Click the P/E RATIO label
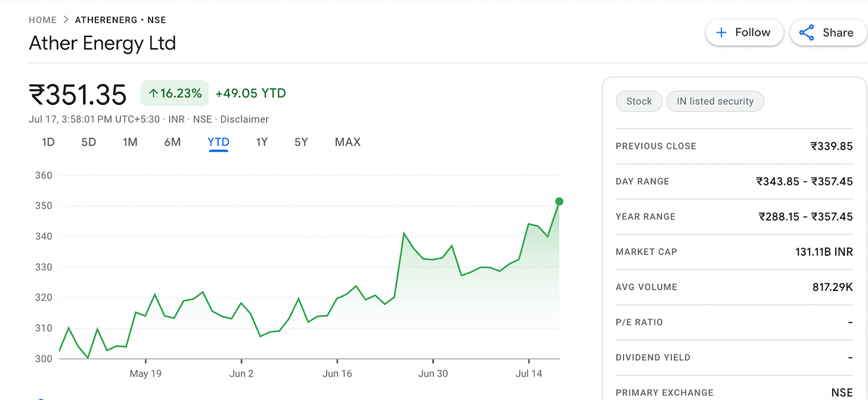The height and width of the screenshot is (400, 868). point(639,322)
